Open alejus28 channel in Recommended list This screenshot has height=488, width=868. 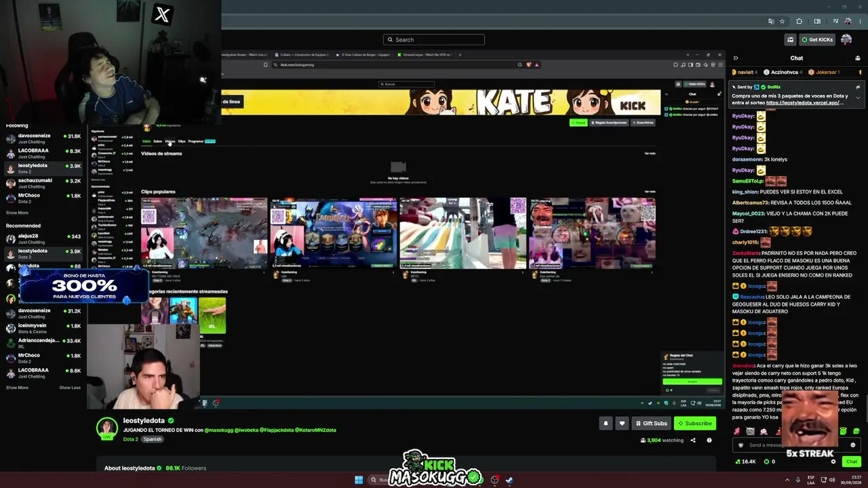click(43, 239)
